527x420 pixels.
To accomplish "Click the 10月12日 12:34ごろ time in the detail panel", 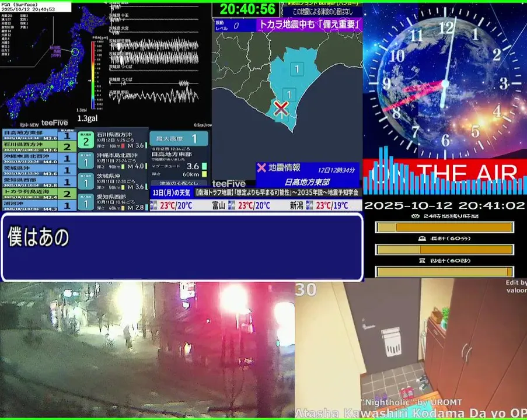I will coord(170,149).
